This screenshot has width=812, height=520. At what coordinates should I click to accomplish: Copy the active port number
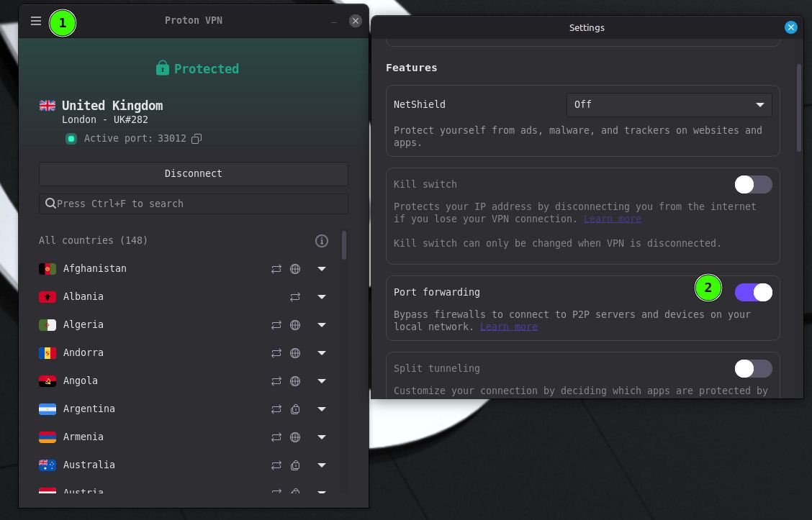(197, 139)
